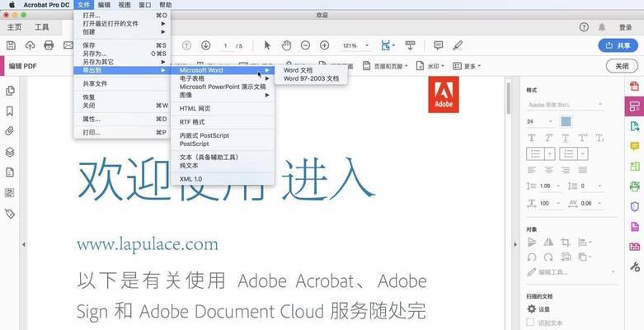Image resolution: width=644 pixels, height=330 pixels.
Task: Crop object using crop icon
Action: tap(565, 243)
